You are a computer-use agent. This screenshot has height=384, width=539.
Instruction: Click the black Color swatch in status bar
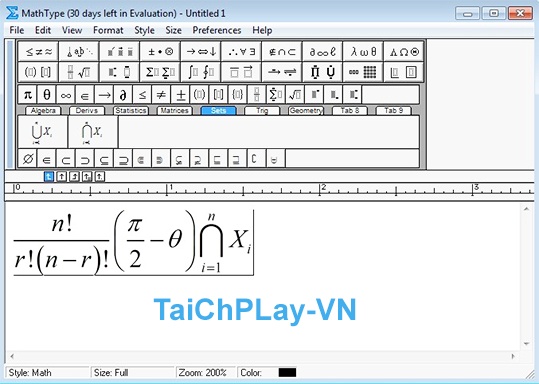point(287,373)
